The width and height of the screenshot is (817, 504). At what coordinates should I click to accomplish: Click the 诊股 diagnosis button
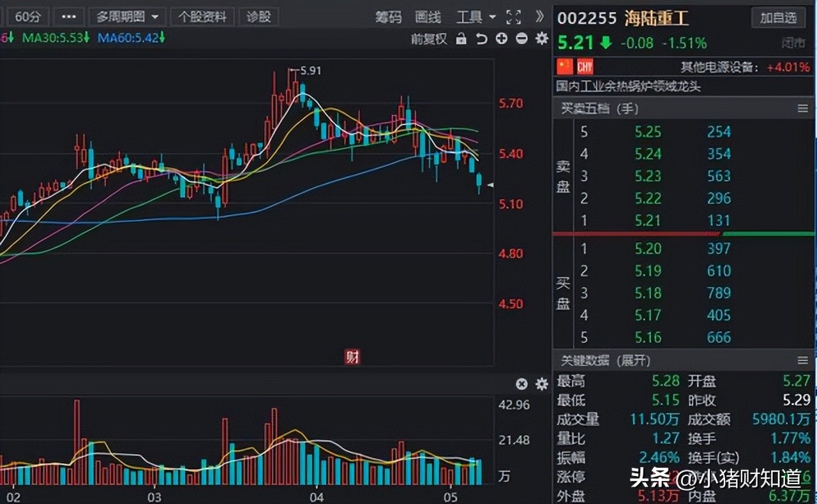(259, 17)
